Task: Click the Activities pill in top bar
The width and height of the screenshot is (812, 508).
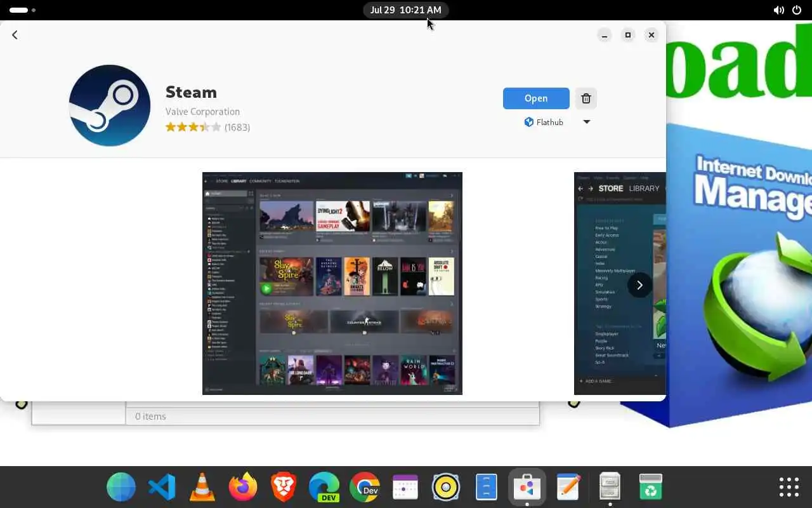Action: [x=23, y=10]
